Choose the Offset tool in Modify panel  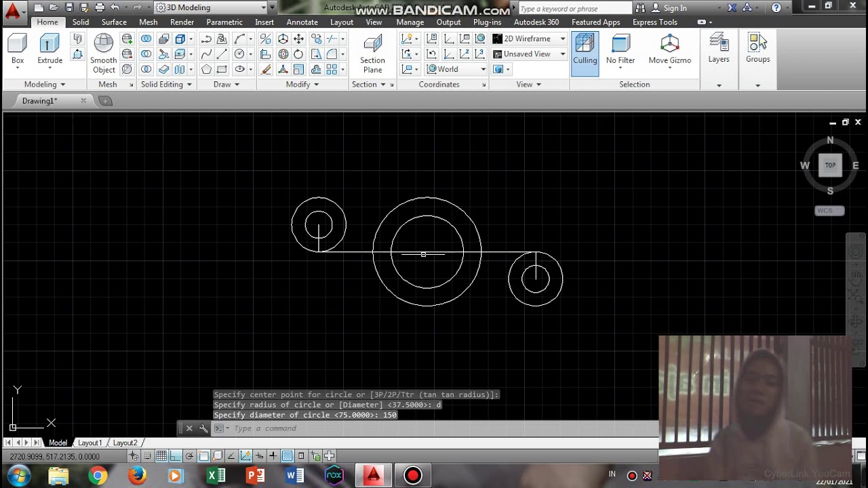coord(316,69)
